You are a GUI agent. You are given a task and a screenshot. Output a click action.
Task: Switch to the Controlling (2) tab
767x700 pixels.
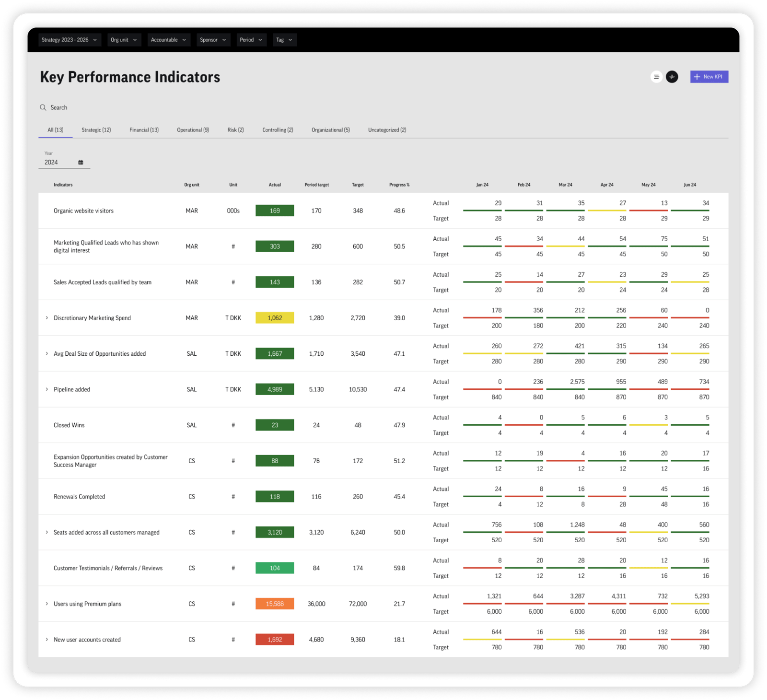click(278, 130)
